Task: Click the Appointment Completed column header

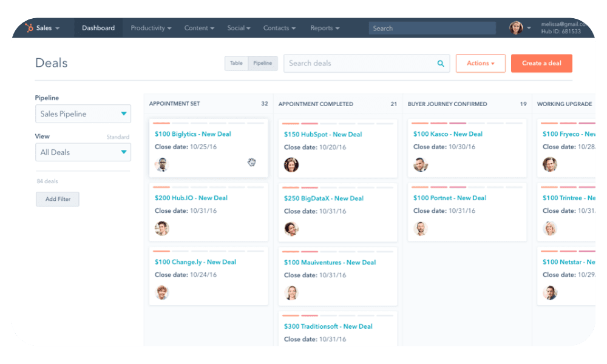Action: pos(316,104)
